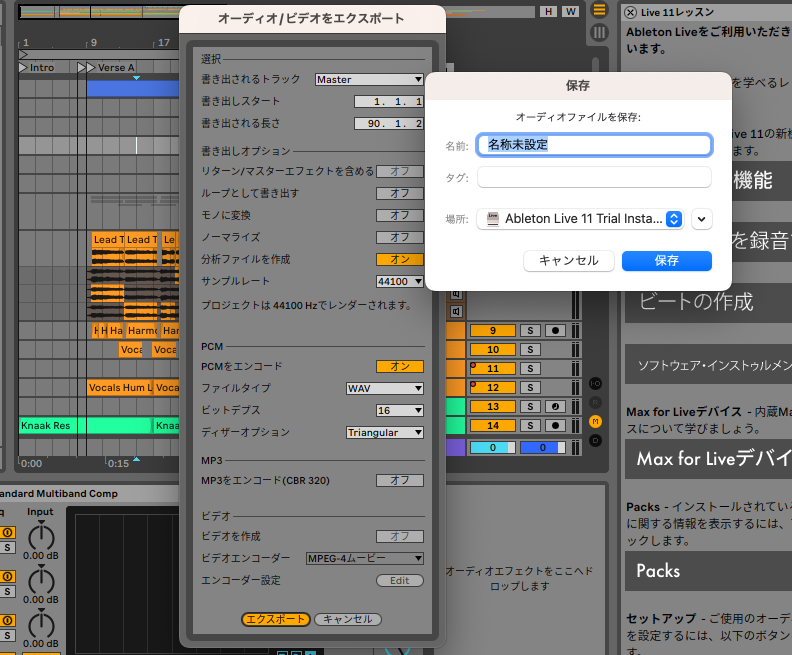Image resolution: width=792 pixels, height=655 pixels.
Task: Click master blue cue volume slider
Action: 542,447
